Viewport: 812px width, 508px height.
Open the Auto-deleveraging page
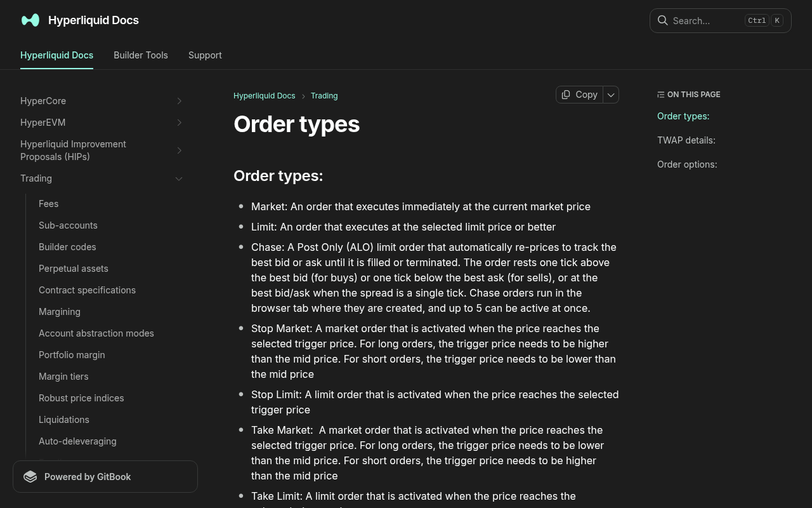point(77,441)
